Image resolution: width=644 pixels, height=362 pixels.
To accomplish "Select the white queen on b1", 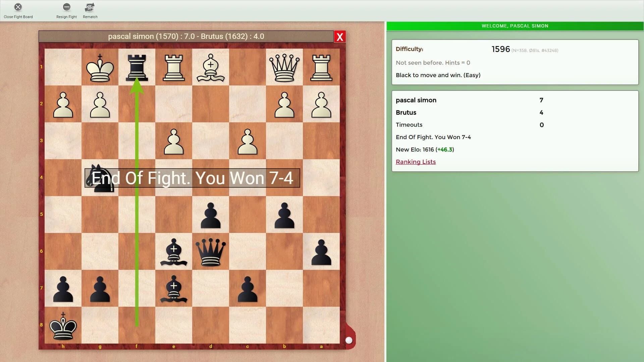I will [x=284, y=67].
